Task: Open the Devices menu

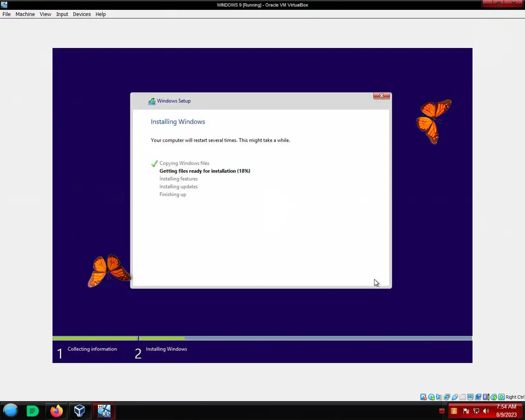Action: pyautogui.click(x=82, y=14)
